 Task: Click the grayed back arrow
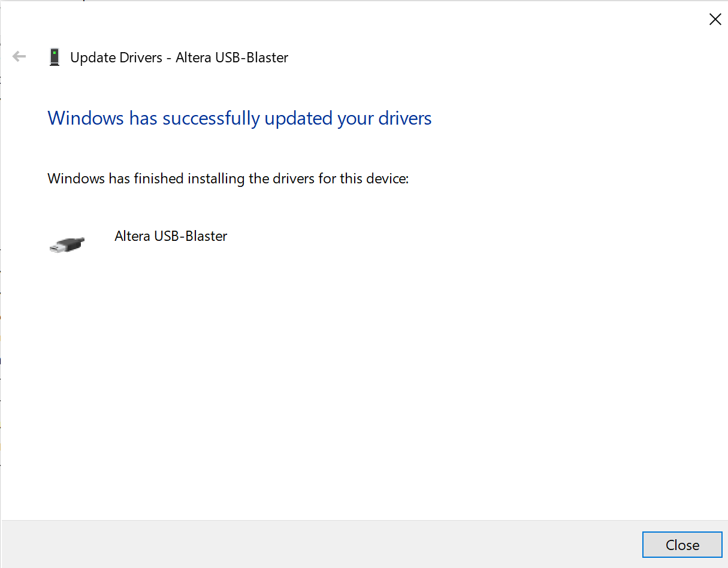pos(19,57)
